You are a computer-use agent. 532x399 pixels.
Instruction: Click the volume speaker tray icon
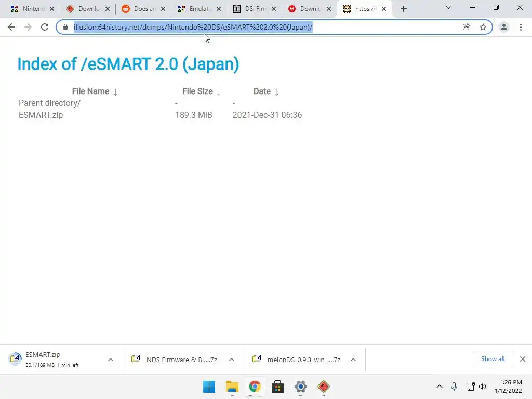[x=483, y=387]
